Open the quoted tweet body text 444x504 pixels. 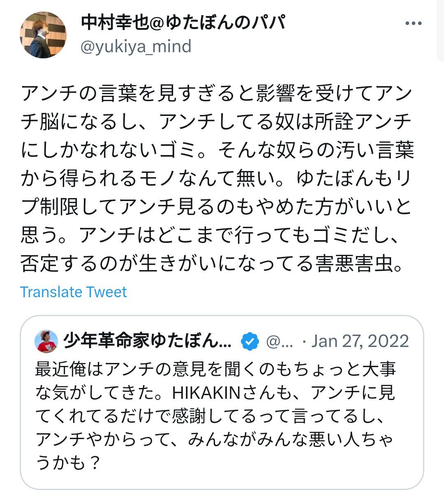click(x=215, y=416)
